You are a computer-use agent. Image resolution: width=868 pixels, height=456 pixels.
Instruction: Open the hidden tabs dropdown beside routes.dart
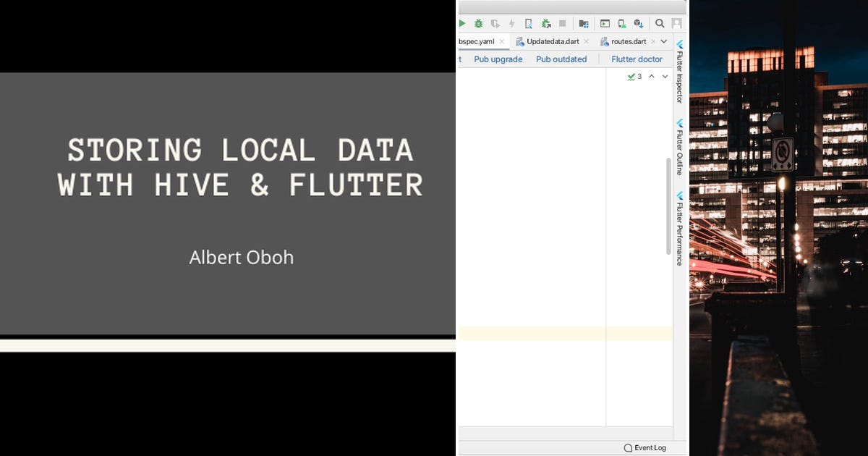coord(663,41)
